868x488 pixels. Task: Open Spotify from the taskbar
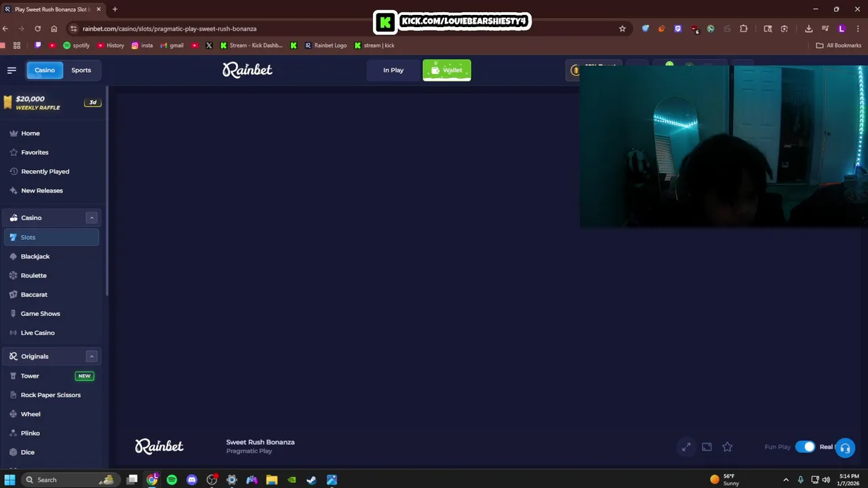pyautogui.click(x=172, y=480)
